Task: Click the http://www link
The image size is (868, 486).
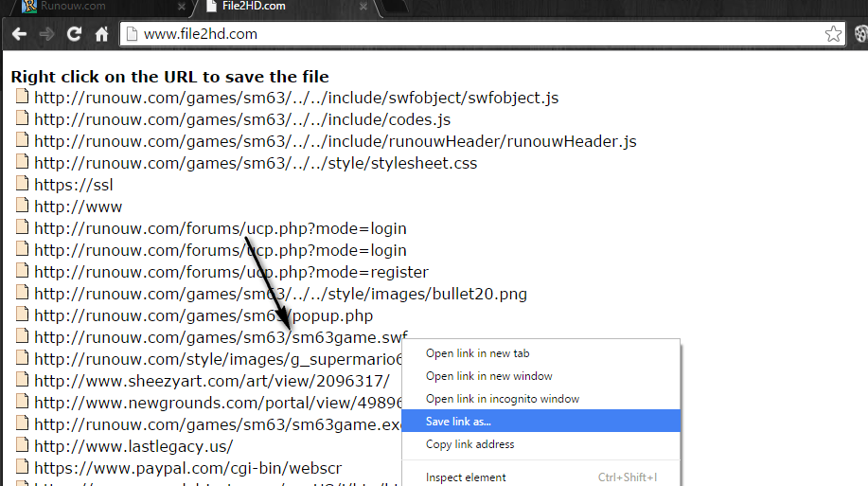Action: coord(78,207)
